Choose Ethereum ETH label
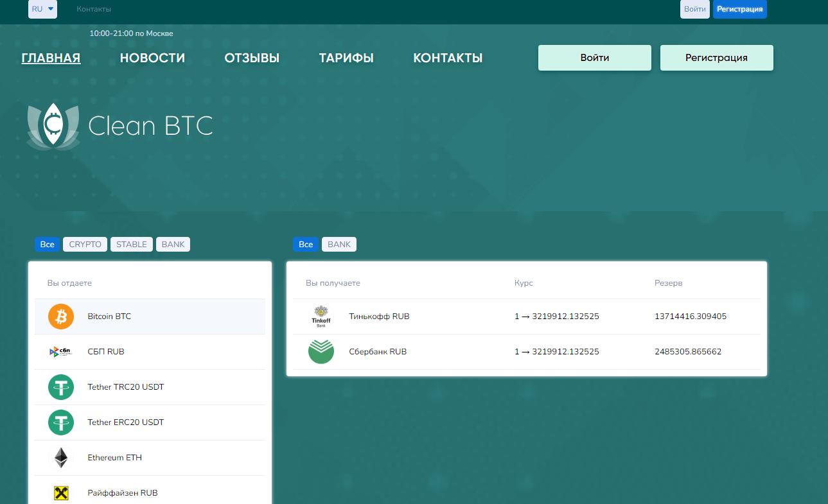The height and width of the screenshot is (504, 828). pyautogui.click(x=115, y=458)
